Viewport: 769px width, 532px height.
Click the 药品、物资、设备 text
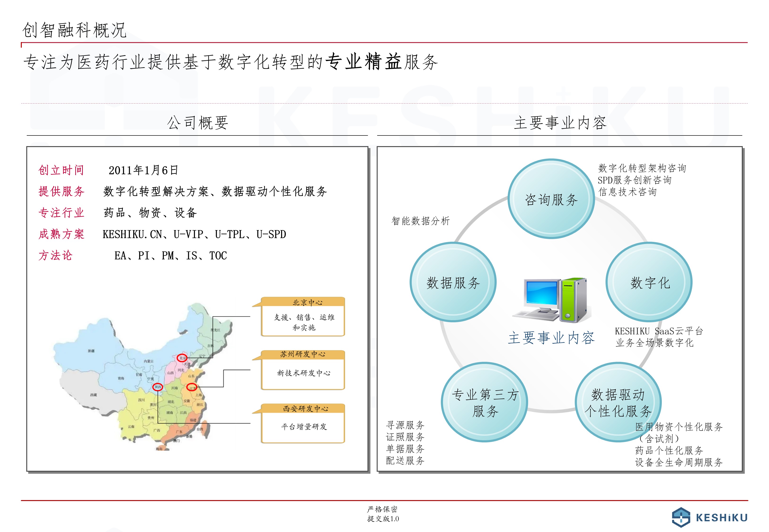(x=150, y=213)
